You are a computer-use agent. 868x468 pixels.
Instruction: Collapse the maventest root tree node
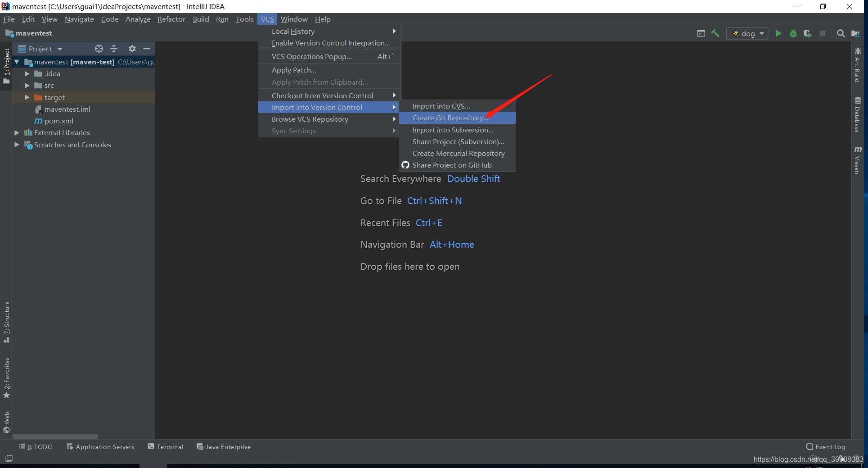pyautogui.click(x=17, y=62)
